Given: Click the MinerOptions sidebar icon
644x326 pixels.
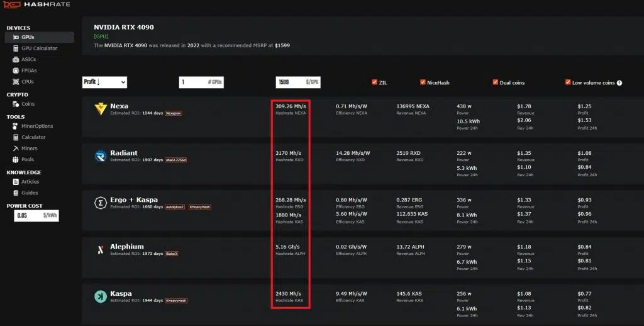Looking at the screenshot, I should 15,126.
